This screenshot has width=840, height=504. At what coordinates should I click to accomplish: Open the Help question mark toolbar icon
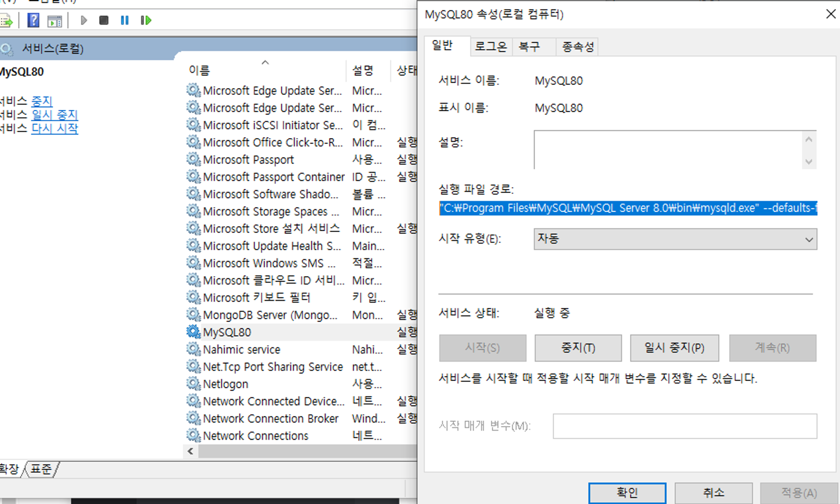pyautogui.click(x=33, y=20)
